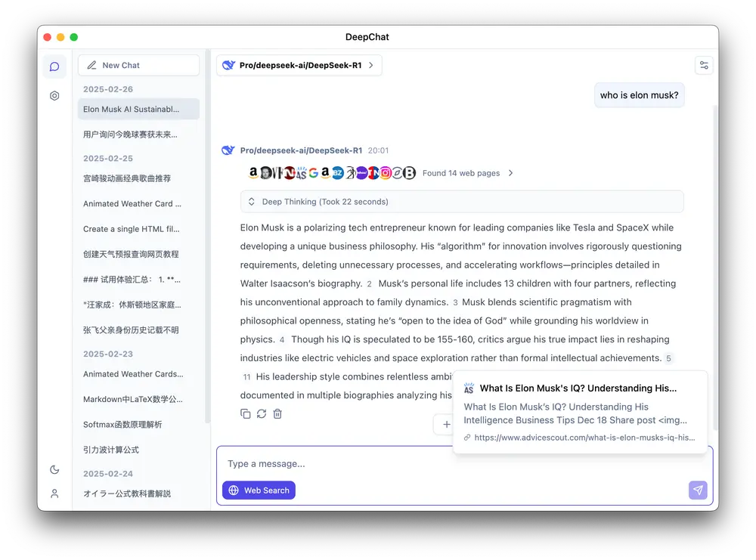The height and width of the screenshot is (560, 756).
Task: Regenerate the answer with retry icon
Action: [x=262, y=413]
